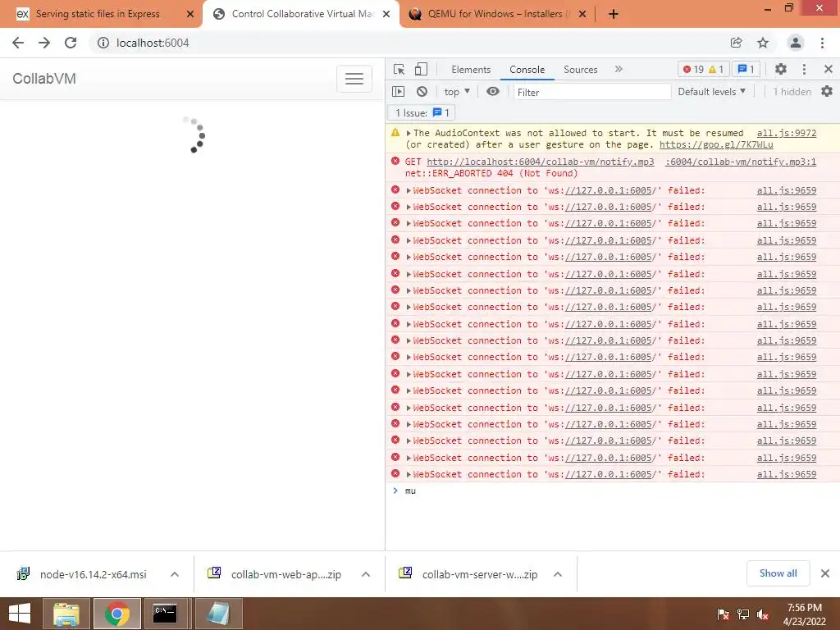This screenshot has height=630, width=840.
Task: Open DevTools settings gear
Action: 781,69
